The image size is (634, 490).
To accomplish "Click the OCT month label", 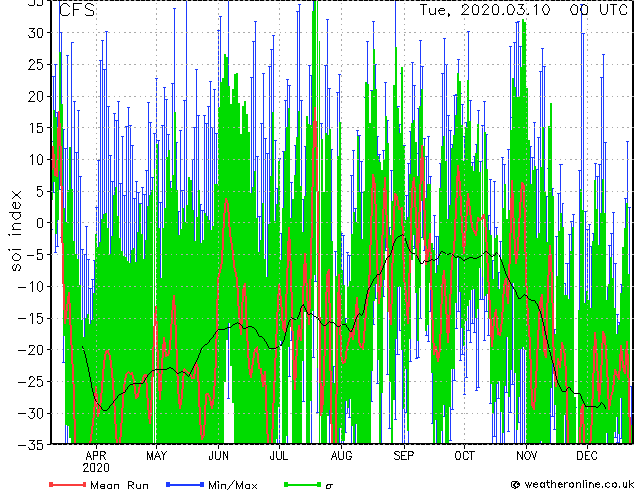I will pyautogui.click(x=464, y=456).
